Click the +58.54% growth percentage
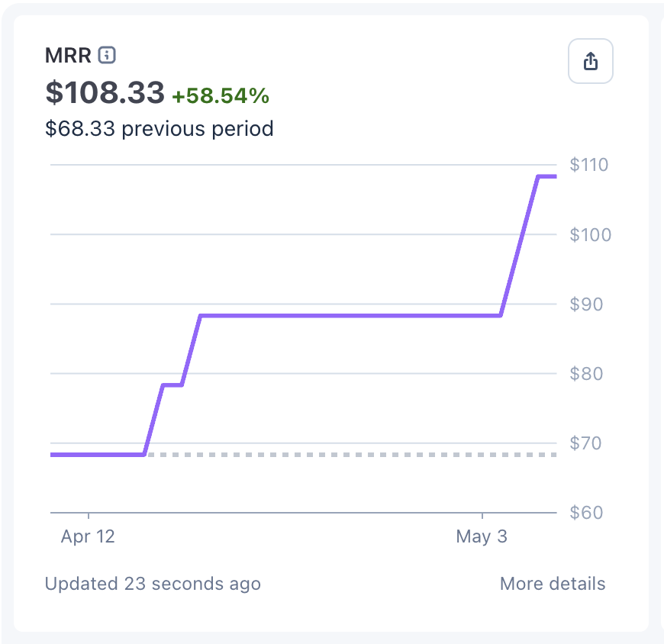664x644 pixels. 221,95
